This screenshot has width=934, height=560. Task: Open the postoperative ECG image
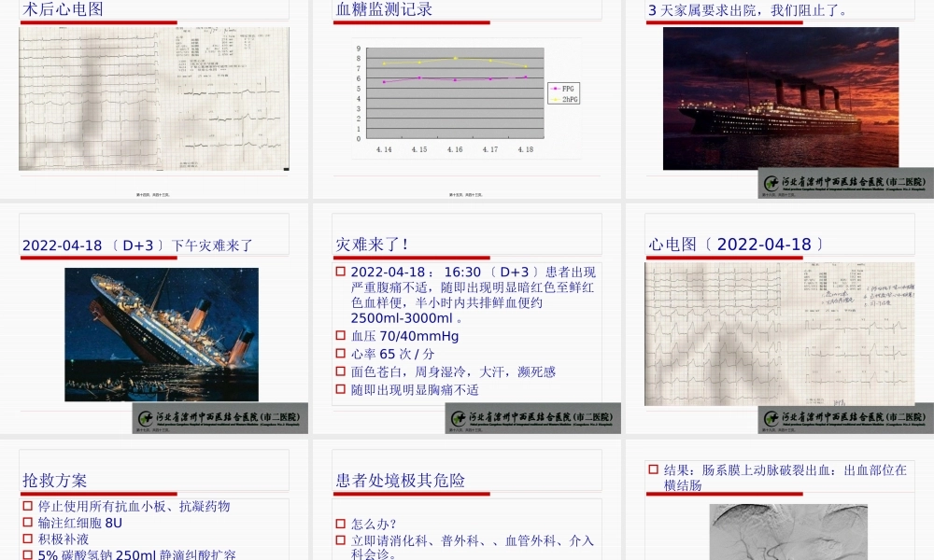coord(154,100)
